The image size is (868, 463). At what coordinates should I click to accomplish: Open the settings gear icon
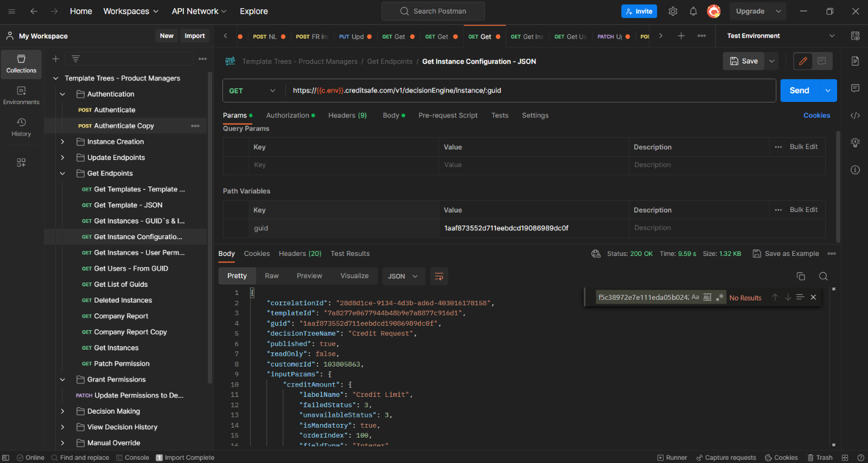[x=673, y=11]
